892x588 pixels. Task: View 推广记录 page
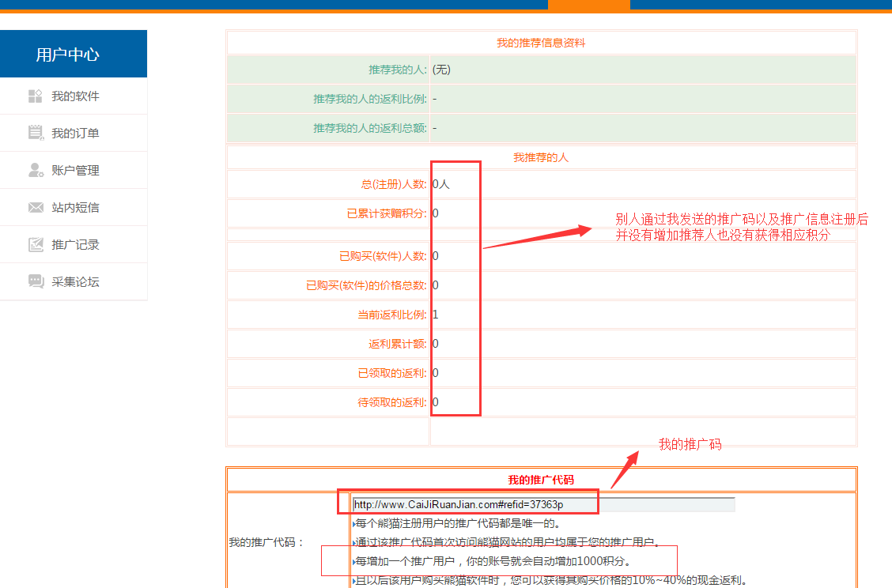(x=74, y=244)
